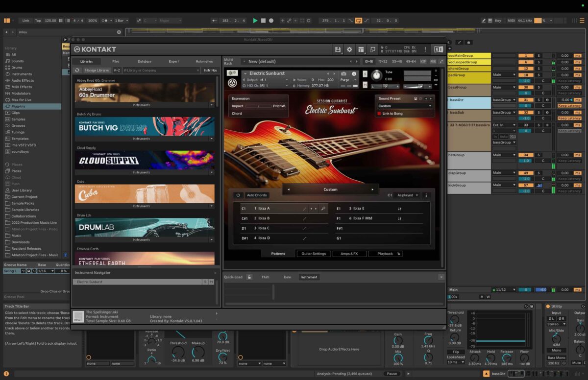Solo the Electric Sunburst instrument (S button)
Viewport: 588px width, 380px height.
365,73
